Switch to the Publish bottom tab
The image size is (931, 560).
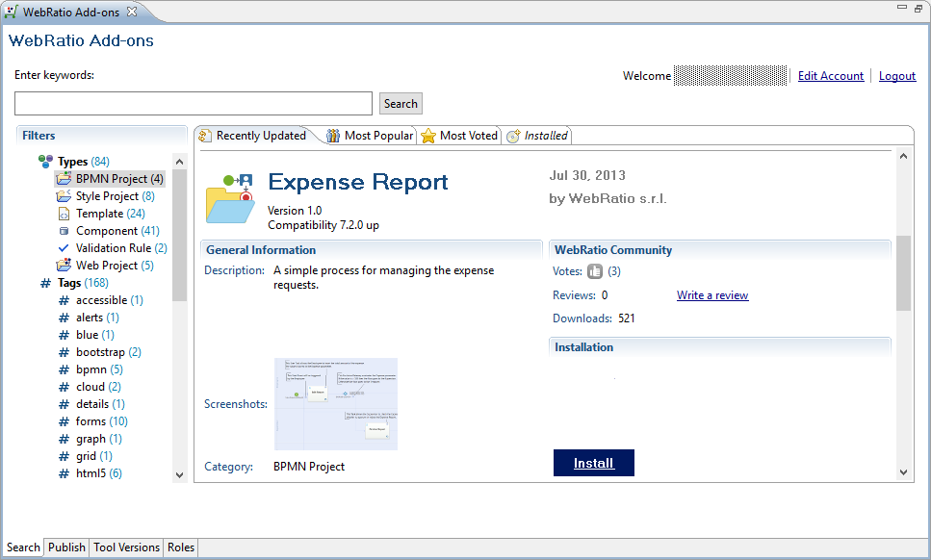tap(66, 547)
